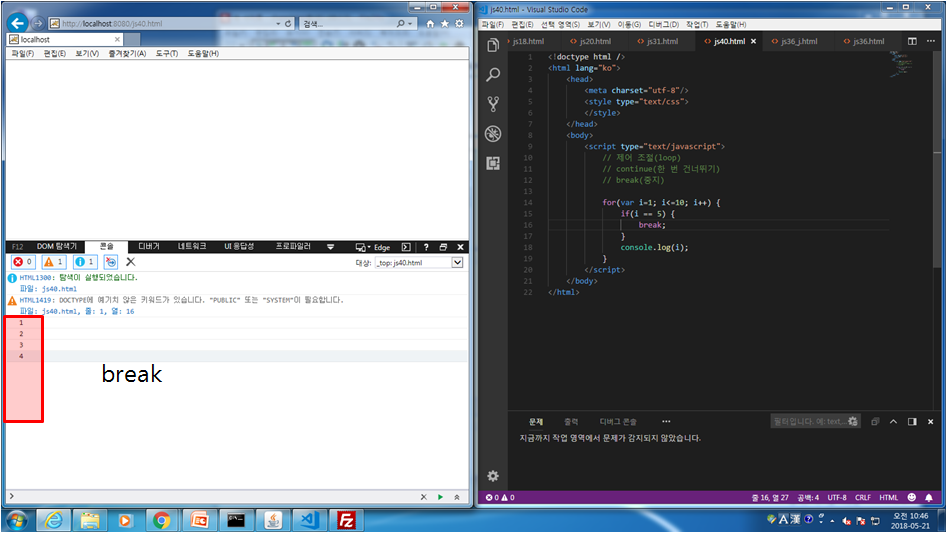Clear console input X button
Screen dimensions: 947x533
pyautogui.click(x=423, y=497)
